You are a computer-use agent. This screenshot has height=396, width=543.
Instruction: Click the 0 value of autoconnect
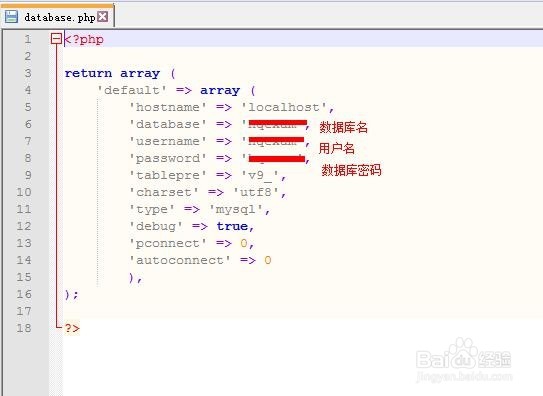click(268, 260)
